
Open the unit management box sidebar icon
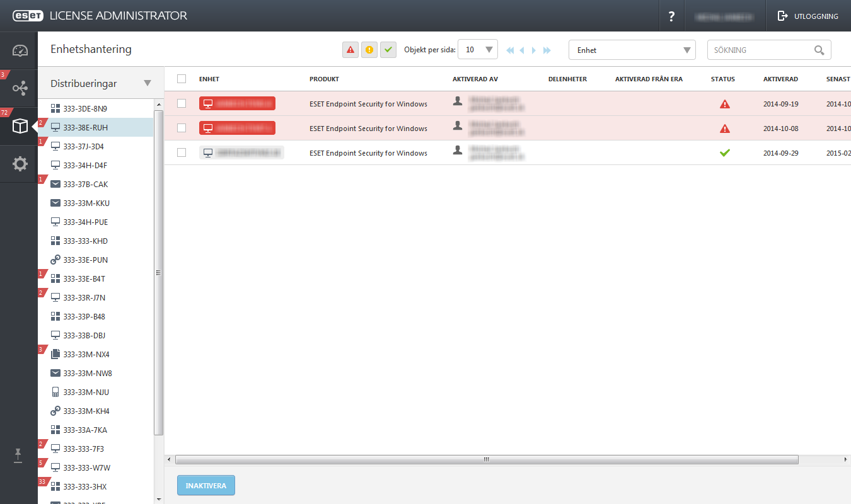click(x=20, y=126)
